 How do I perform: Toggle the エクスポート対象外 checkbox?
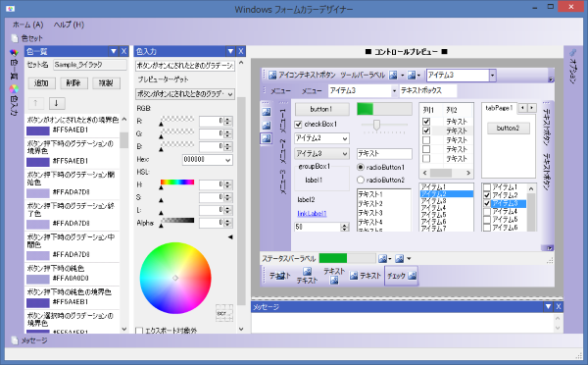point(139,331)
